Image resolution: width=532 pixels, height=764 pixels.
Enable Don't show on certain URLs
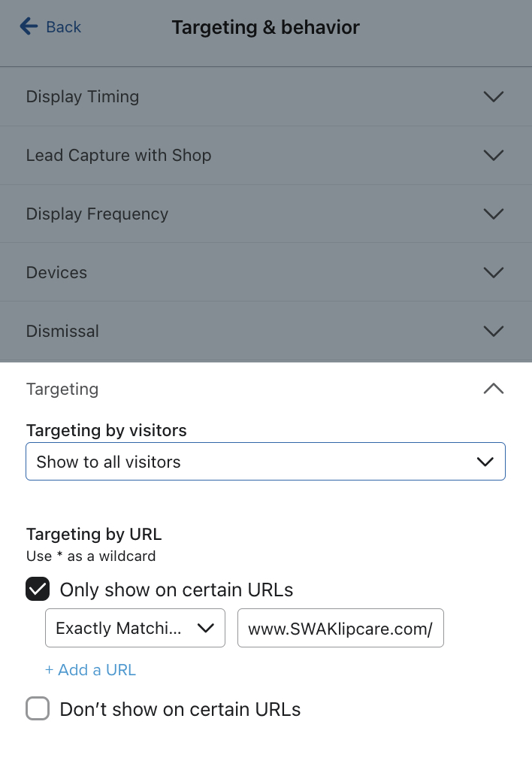[x=37, y=708]
